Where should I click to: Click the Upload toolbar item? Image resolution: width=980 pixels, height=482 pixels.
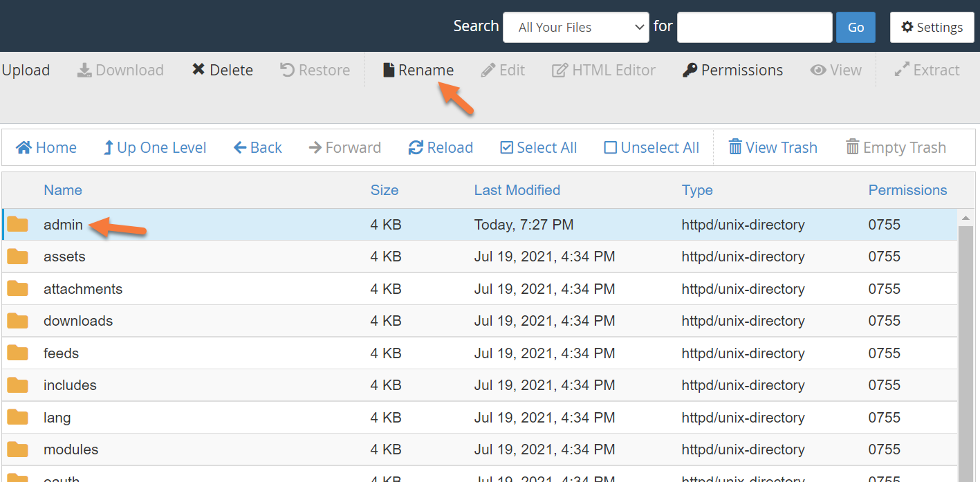(x=26, y=70)
